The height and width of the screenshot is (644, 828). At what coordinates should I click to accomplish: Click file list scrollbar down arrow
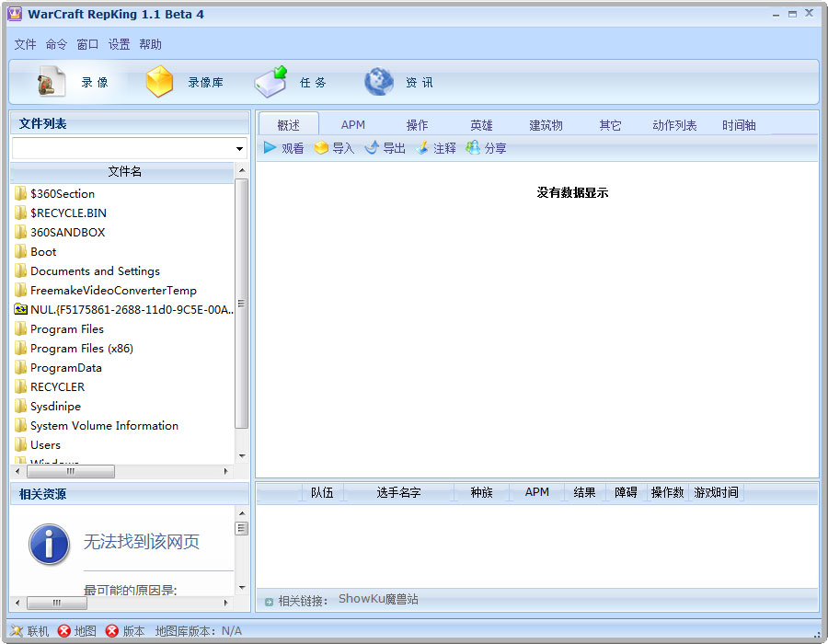242,456
